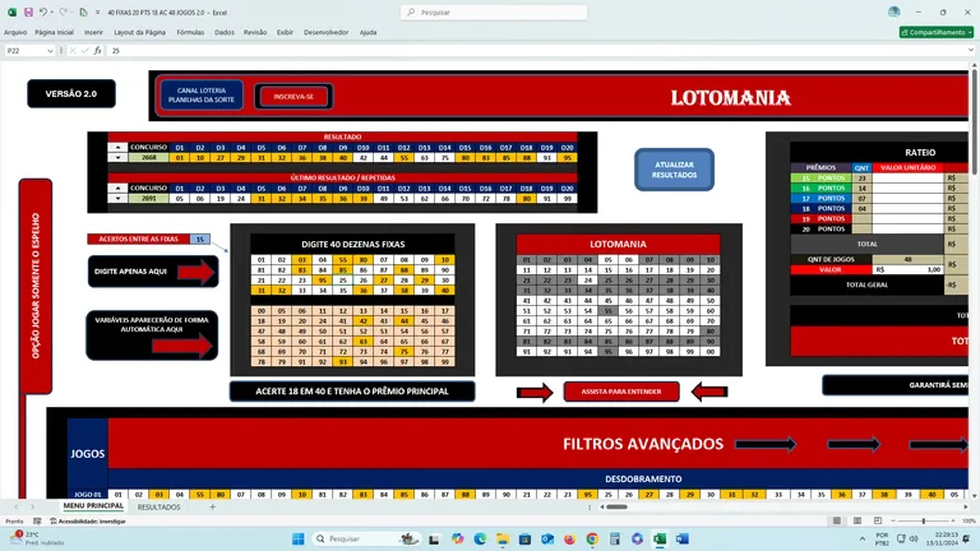This screenshot has height=551, width=980.
Task: Open Google Chrome from the taskbar
Action: [x=592, y=539]
